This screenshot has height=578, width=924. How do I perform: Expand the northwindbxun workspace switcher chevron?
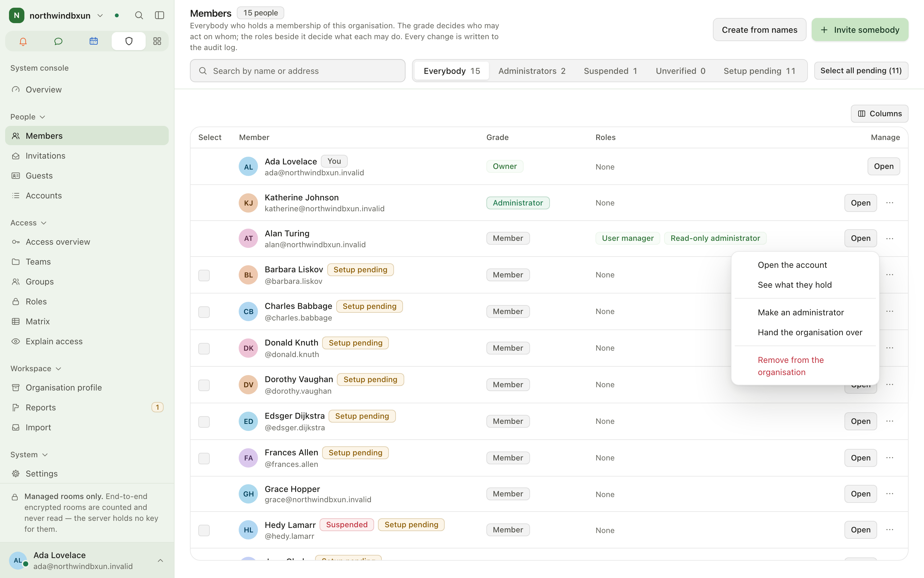(x=100, y=15)
